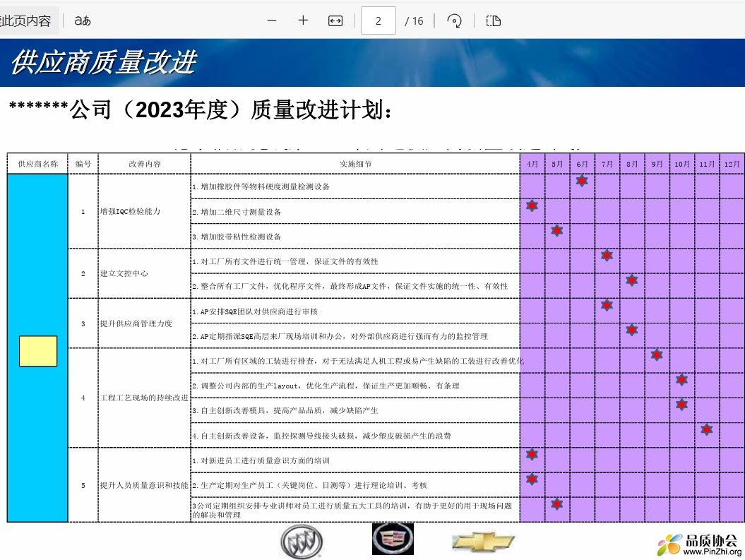Click the 6月 column header
The height and width of the screenshot is (560, 745).
coord(582,164)
